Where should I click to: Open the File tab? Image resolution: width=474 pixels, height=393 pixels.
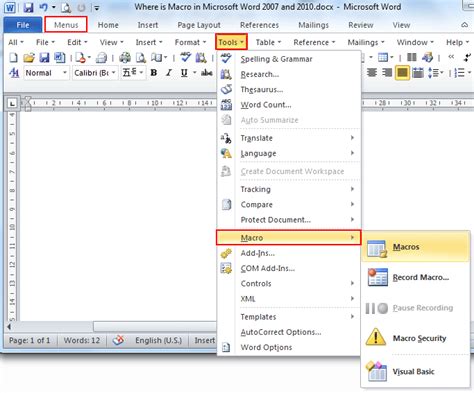(23, 25)
